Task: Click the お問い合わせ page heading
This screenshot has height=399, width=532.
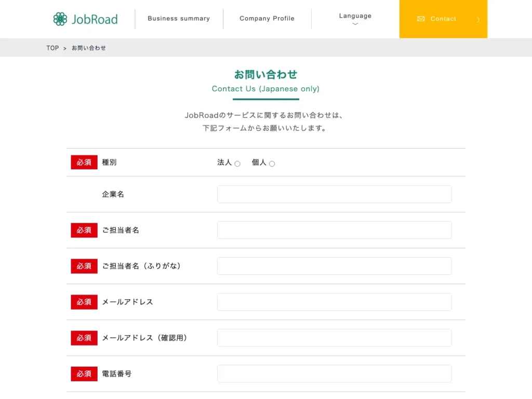Action: click(265, 75)
